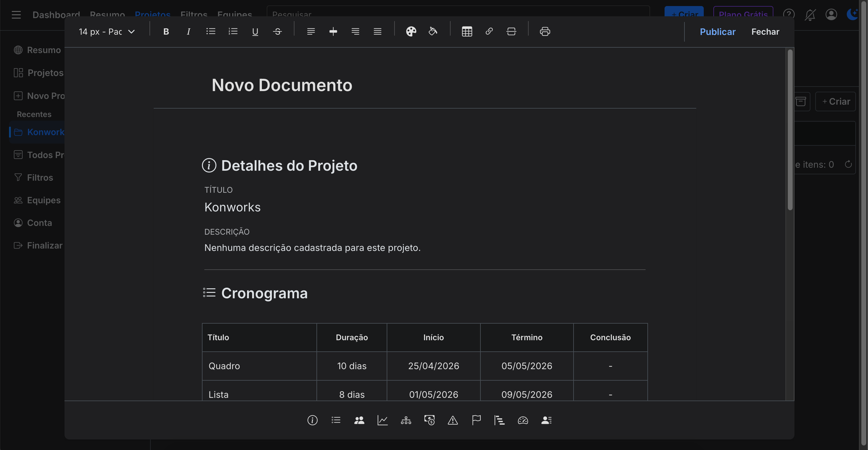This screenshot has height=450, width=868.
Task: Click Fechar to close the editor
Action: coord(765,32)
